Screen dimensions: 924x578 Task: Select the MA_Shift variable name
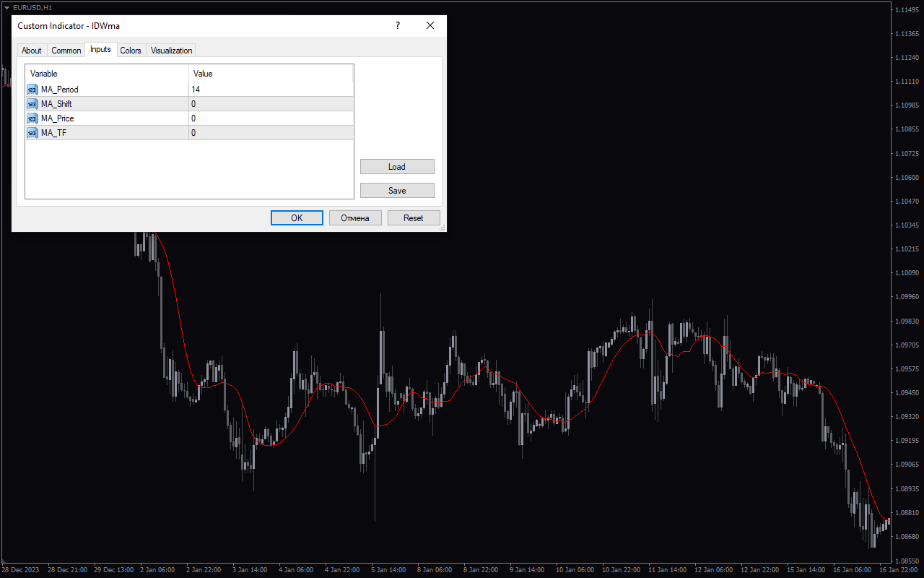(56, 104)
